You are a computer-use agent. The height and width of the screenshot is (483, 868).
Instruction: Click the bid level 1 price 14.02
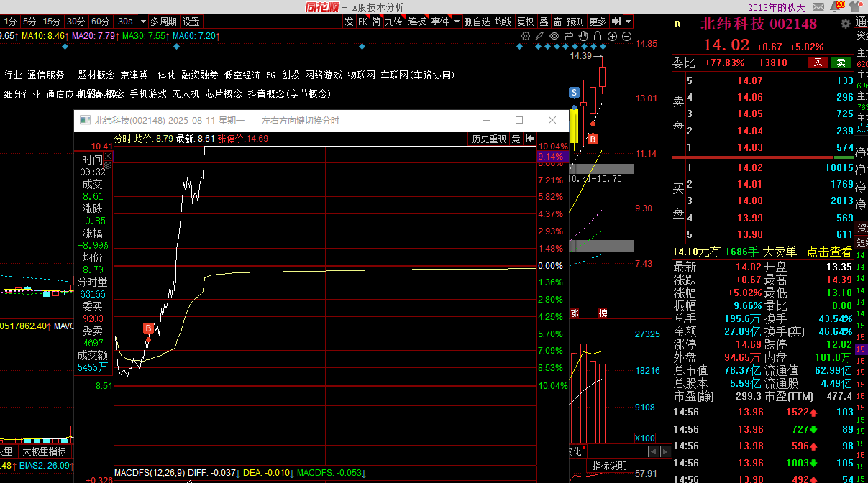(749, 167)
